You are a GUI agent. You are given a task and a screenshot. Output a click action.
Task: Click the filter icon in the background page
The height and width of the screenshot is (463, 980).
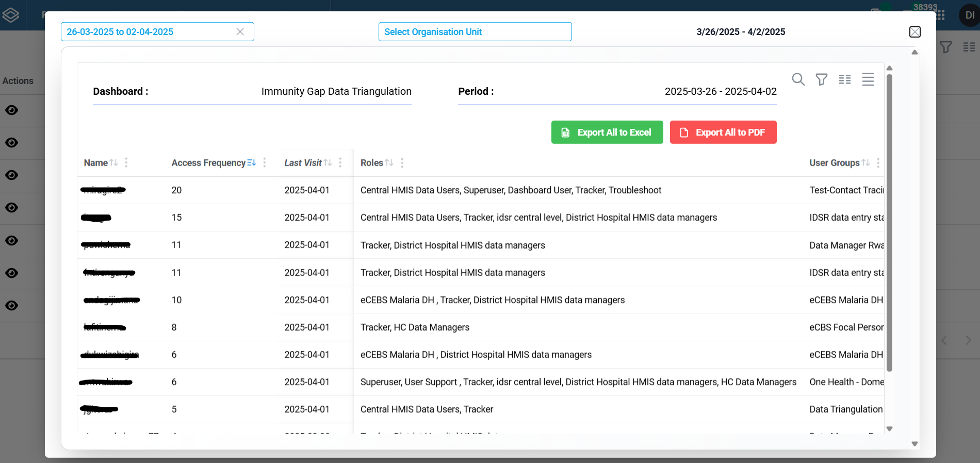(946, 47)
